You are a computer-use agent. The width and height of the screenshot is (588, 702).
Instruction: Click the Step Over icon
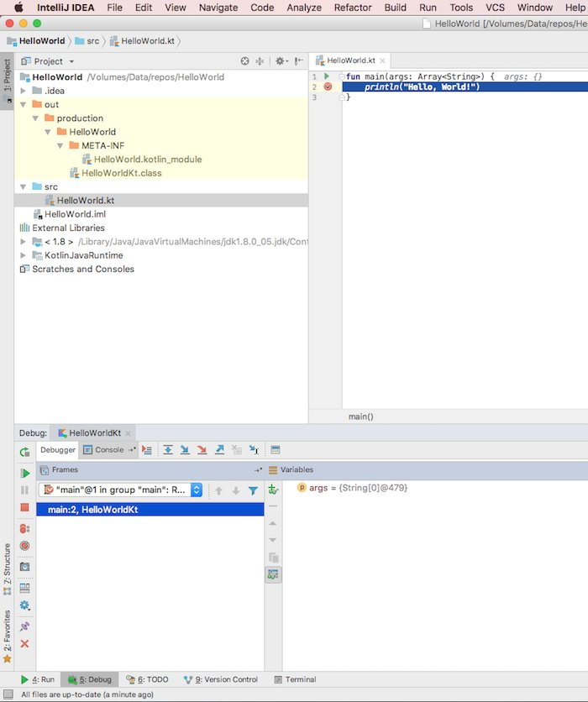pos(168,450)
